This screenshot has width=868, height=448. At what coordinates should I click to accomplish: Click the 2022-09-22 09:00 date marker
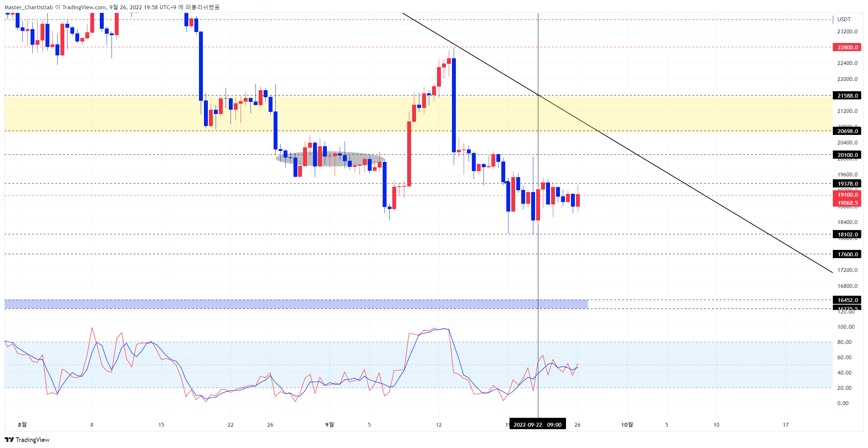[x=538, y=425]
